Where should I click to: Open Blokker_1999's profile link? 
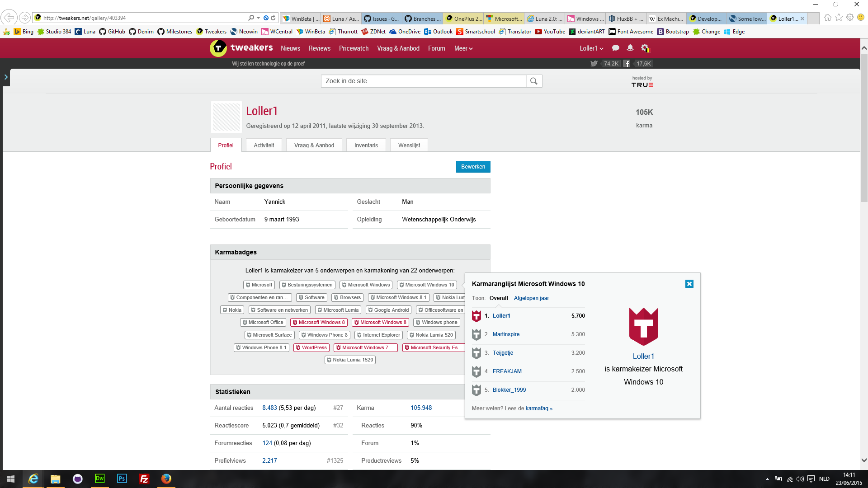tap(509, 390)
